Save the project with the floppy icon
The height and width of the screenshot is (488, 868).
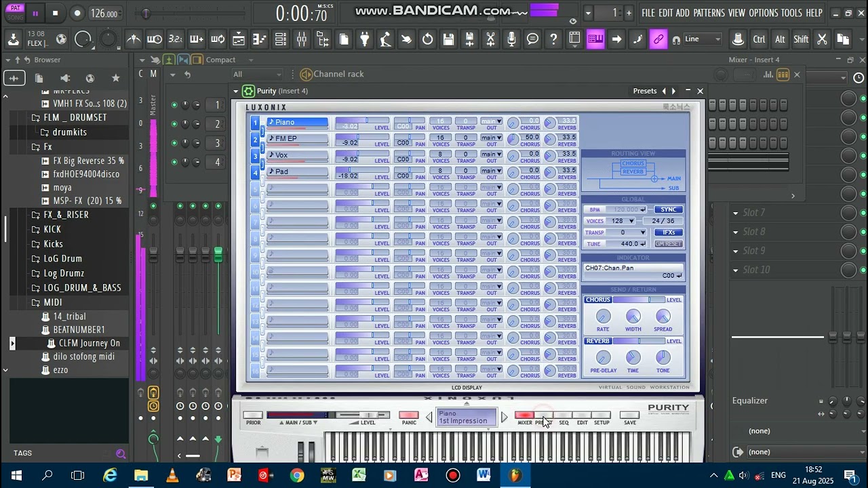click(449, 39)
